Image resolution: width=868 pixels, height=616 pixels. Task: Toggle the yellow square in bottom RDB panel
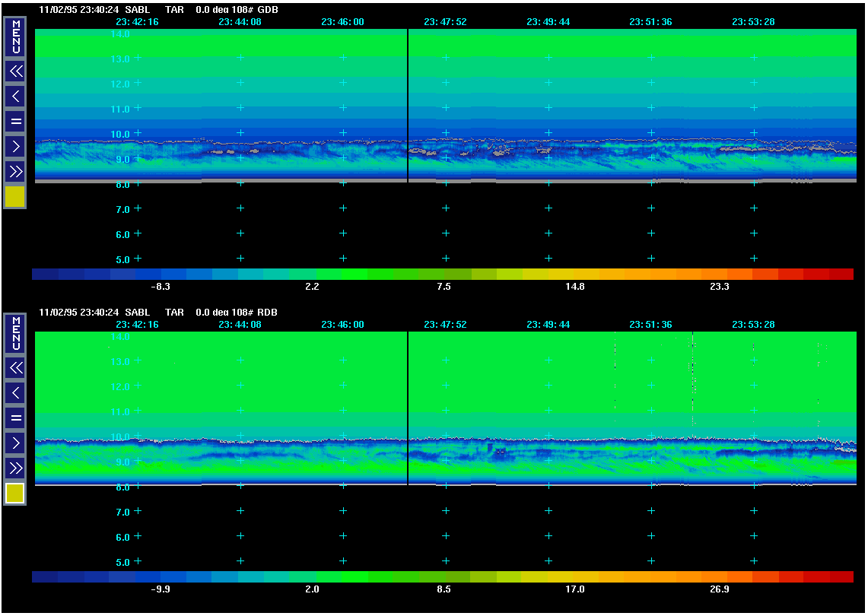tap(15, 494)
